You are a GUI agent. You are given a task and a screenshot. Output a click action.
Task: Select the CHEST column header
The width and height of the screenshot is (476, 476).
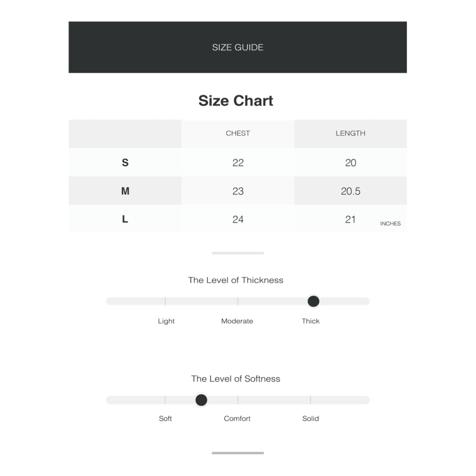click(x=238, y=133)
